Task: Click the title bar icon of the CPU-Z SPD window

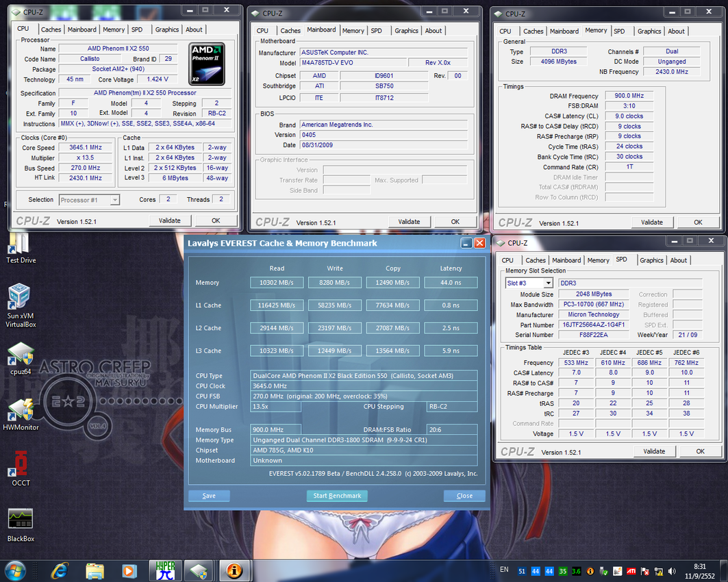Action: pyautogui.click(x=501, y=243)
